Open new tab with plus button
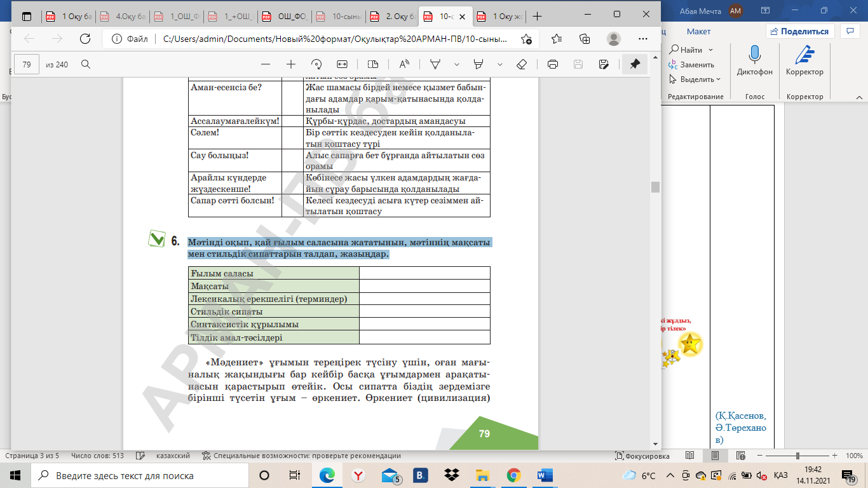Viewport: 868px width, 488px height. click(538, 16)
